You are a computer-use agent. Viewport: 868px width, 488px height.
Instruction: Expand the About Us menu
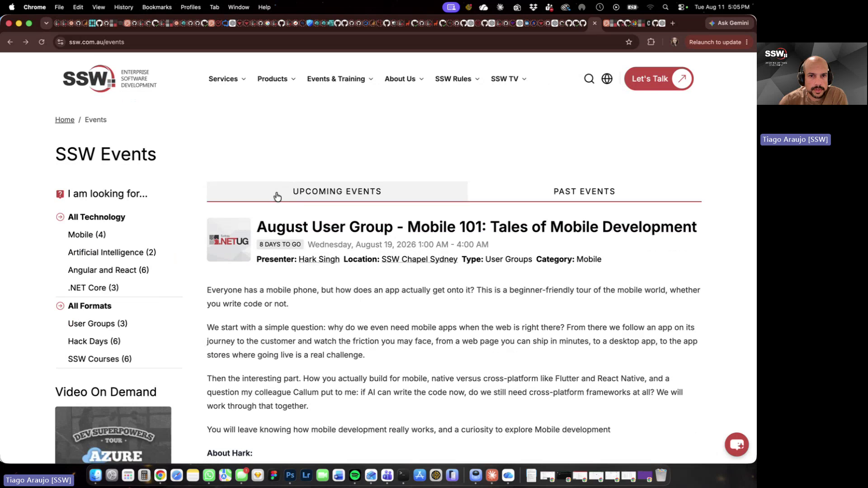coord(404,79)
